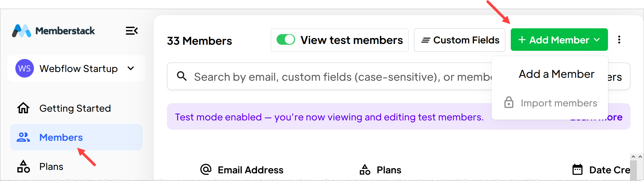This screenshot has height=181, width=644.
Task: Click the Memberstack logo icon
Action: (21, 31)
